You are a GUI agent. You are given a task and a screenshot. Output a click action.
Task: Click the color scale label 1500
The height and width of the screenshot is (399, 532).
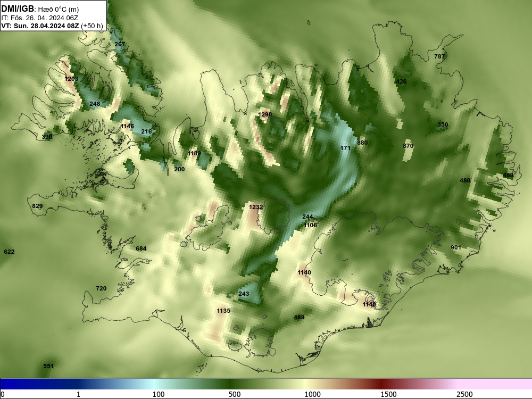(x=388, y=394)
